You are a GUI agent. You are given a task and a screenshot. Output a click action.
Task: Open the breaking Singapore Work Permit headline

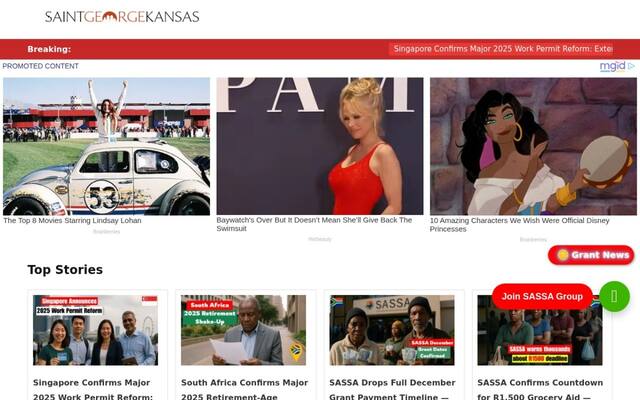502,49
